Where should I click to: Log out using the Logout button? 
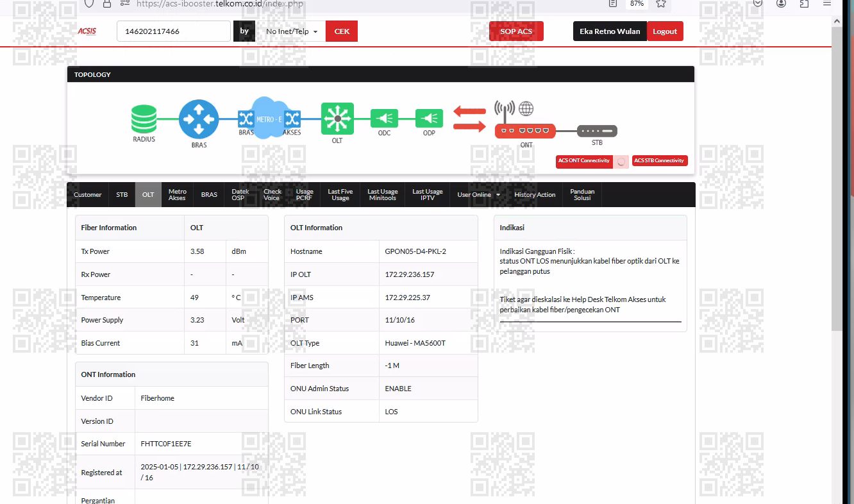[665, 31]
